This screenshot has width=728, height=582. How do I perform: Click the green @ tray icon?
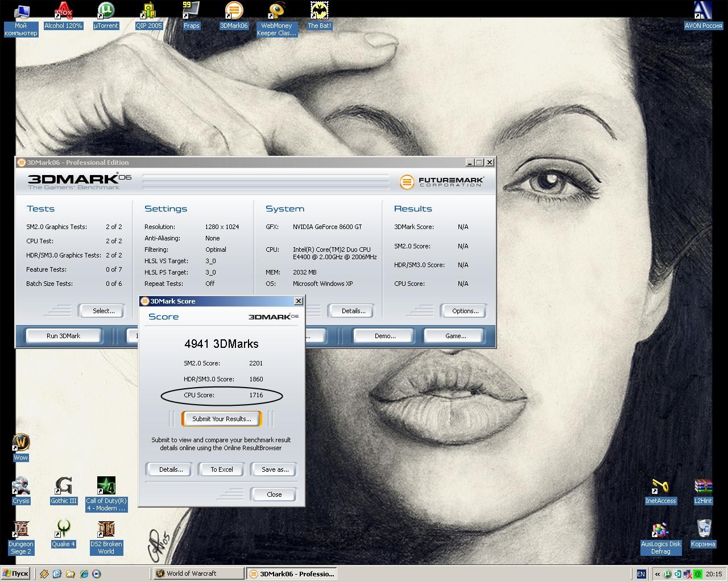coord(697,574)
